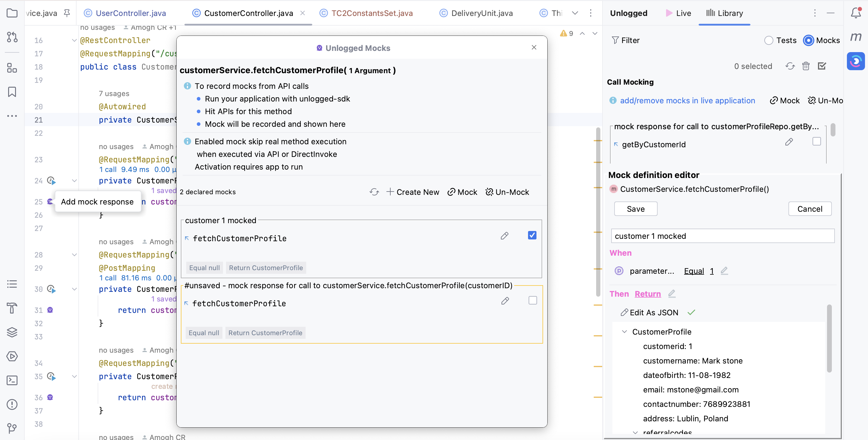
Task: Click the Save button in Mock definition editor
Action: 636,208
